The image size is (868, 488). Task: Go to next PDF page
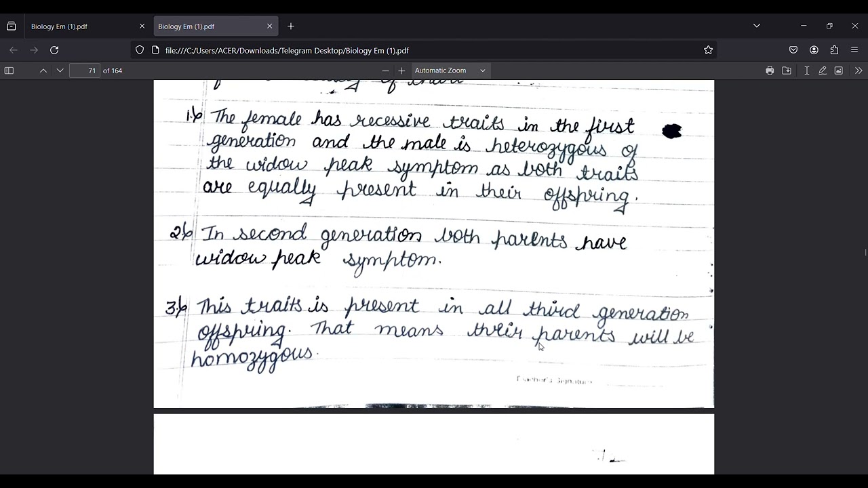coord(60,70)
